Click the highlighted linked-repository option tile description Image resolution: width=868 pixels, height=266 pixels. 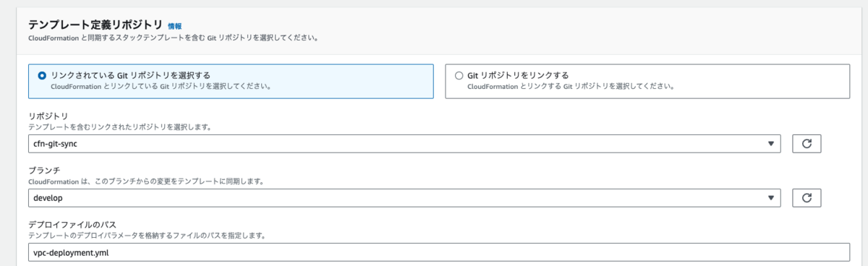(161, 87)
